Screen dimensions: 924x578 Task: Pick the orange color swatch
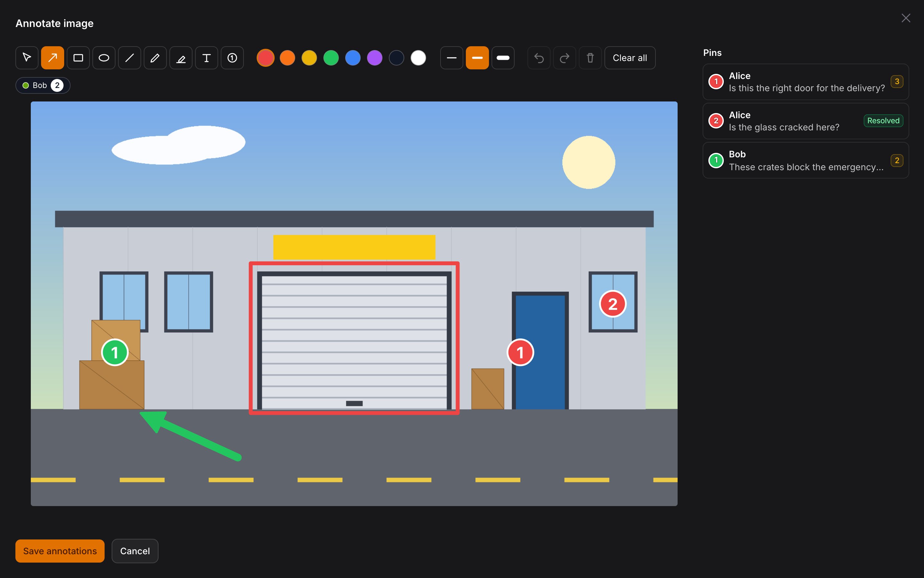287,58
